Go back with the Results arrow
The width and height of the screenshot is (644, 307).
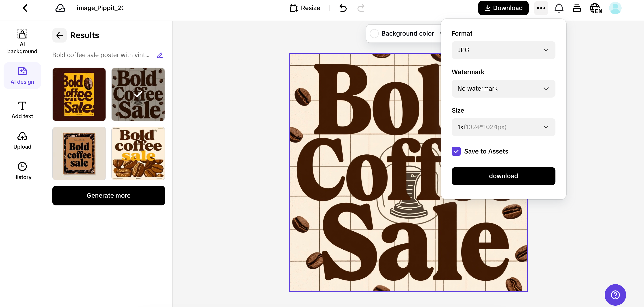pos(59,35)
